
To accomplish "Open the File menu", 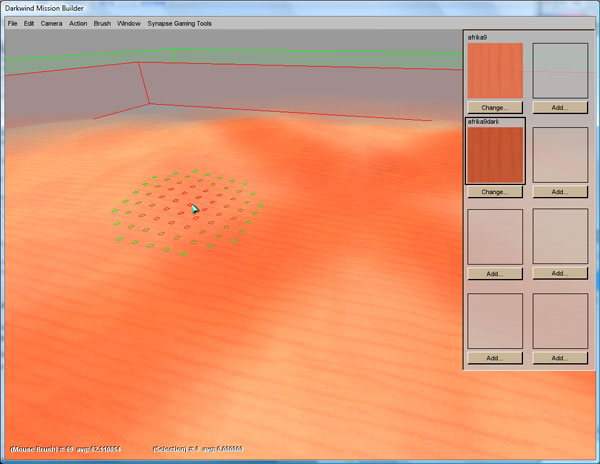I will tap(13, 23).
